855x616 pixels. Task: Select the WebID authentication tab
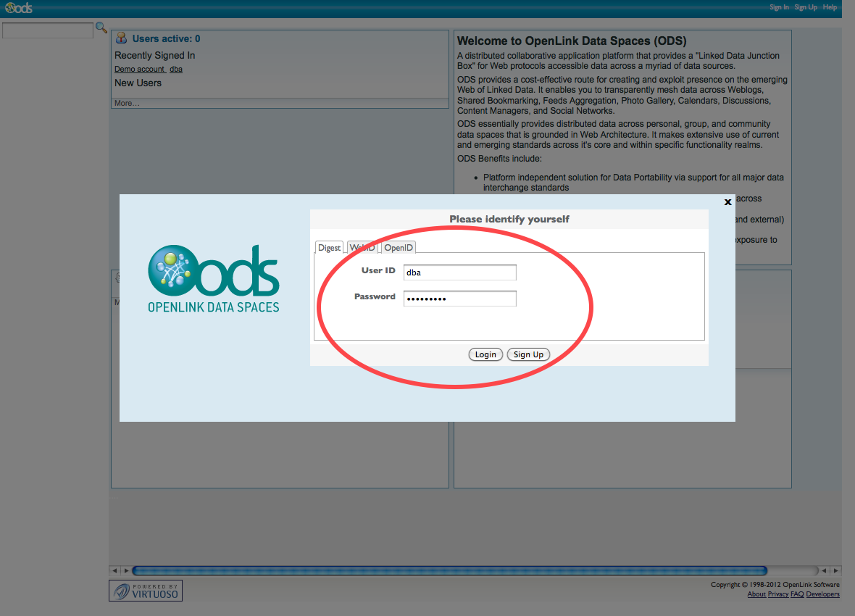click(362, 248)
